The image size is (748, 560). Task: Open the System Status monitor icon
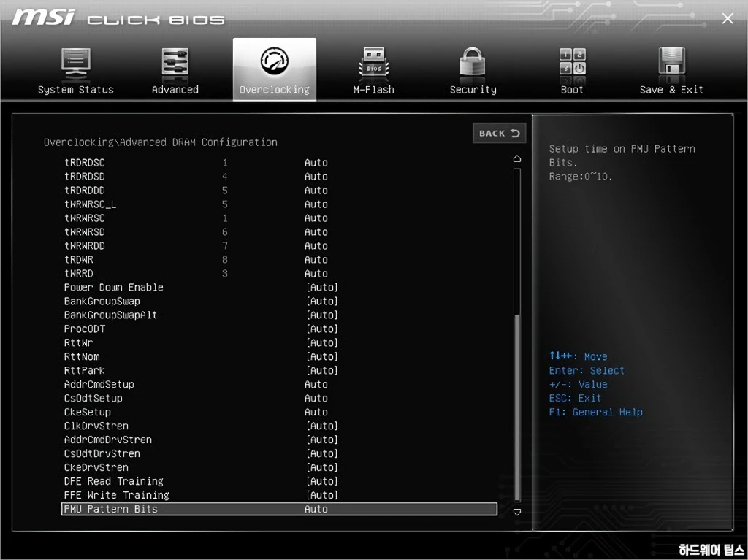point(75,64)
